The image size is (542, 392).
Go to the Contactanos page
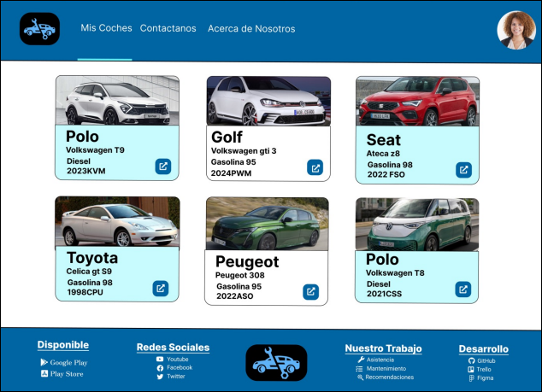[168, 28]
